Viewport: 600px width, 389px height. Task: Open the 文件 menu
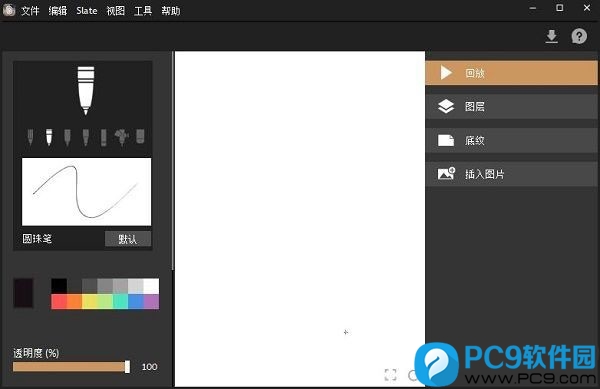coord(30,11)
